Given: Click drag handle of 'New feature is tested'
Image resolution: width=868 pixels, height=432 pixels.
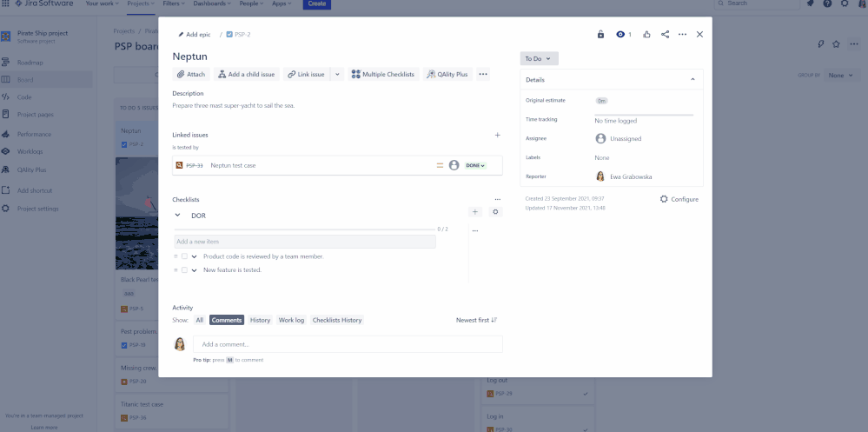Looking at the screenshot, I should click(176, 270).
